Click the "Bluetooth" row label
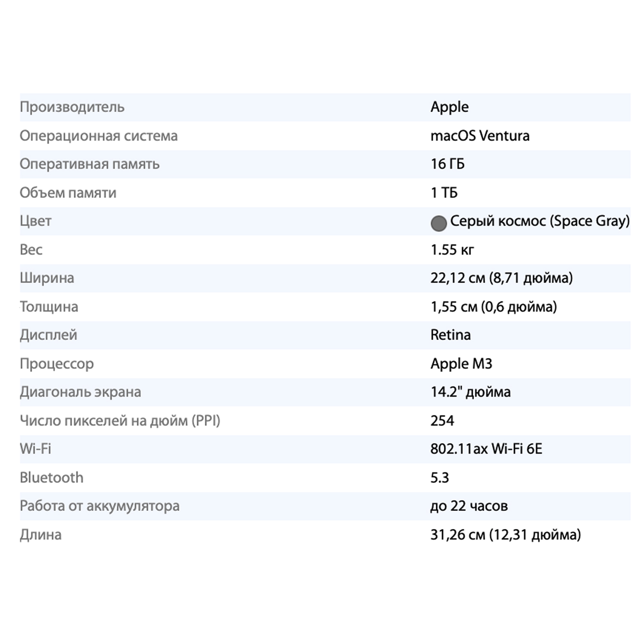 click(x=52, y=477)
